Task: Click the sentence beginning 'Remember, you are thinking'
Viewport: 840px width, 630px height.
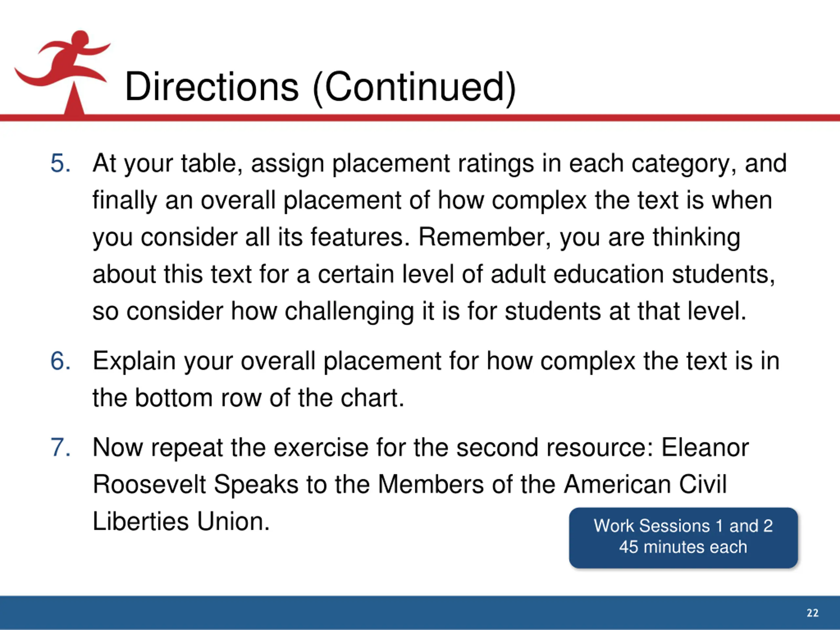Action: pos(579,238)
